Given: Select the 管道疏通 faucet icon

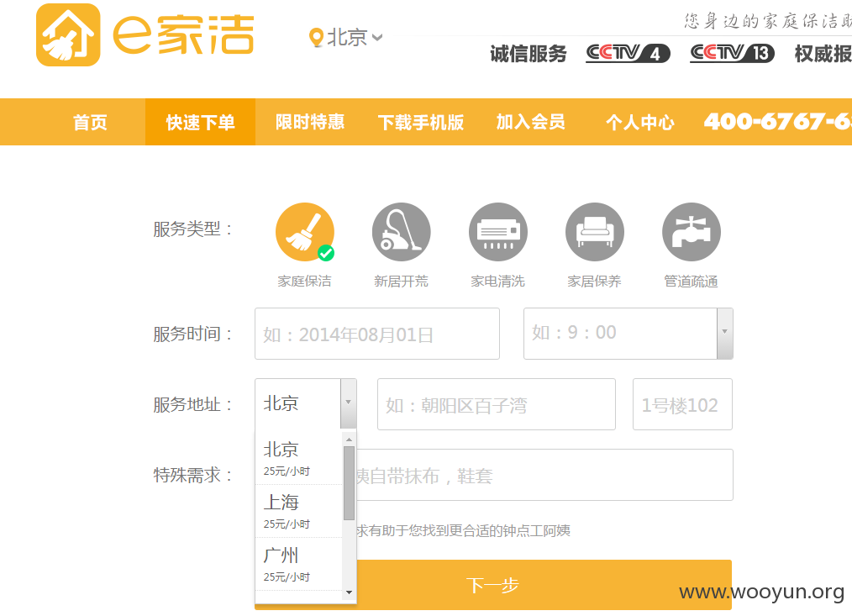Looking at the screenshot, I should [692, 232].
